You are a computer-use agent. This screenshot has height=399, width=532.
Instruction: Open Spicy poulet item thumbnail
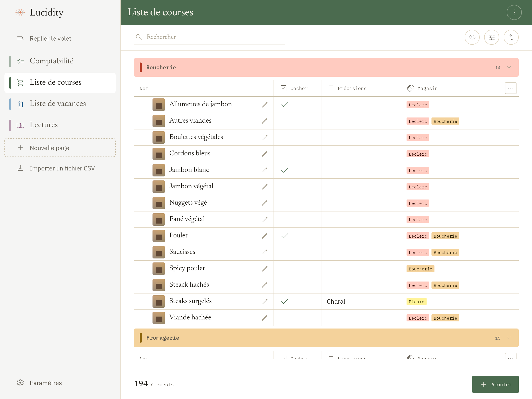coord(159,269)
